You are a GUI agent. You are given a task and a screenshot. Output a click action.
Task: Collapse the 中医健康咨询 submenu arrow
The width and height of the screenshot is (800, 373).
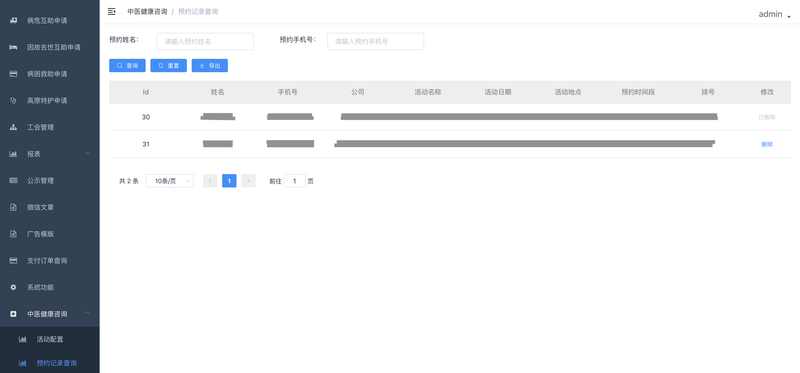[87, 313]
